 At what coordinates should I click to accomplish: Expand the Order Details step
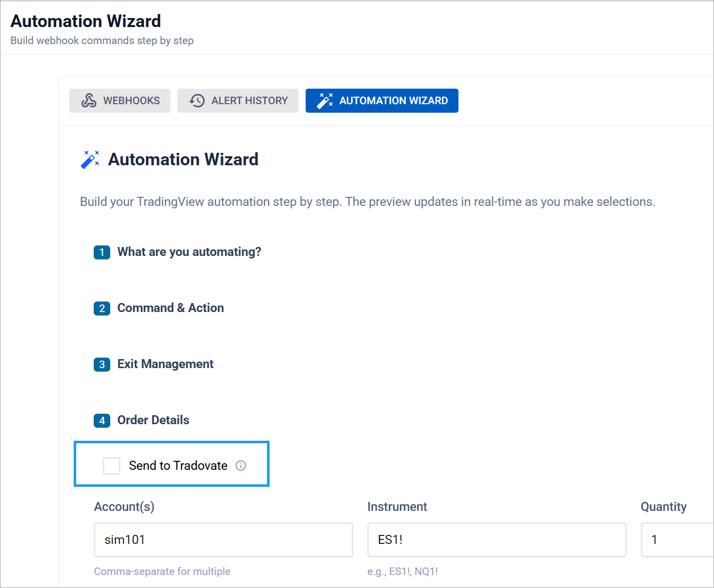click(x=142, y=420)
